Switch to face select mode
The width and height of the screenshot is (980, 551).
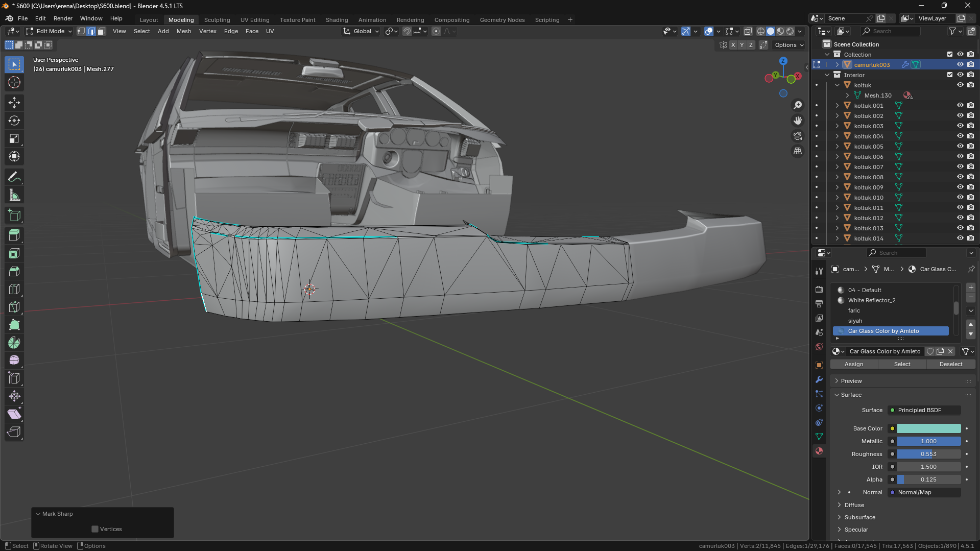[x=101, y=31]
